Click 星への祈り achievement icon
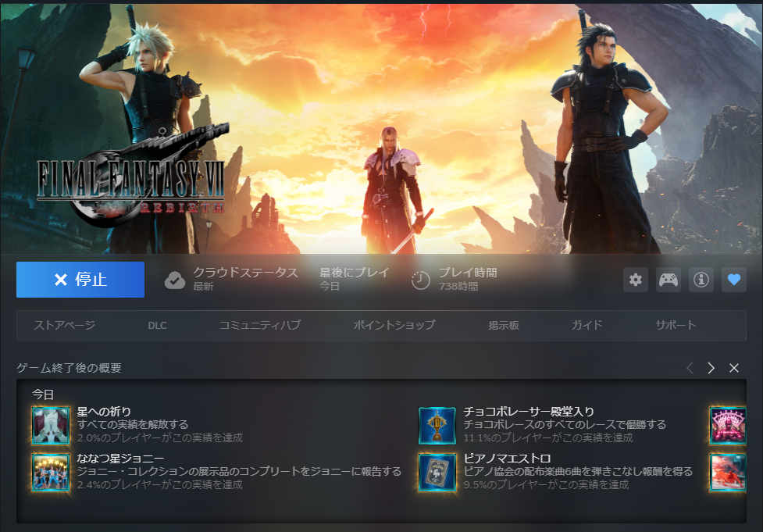The width and height of the screenshot is (763, 532). click(x=51, y=426)
